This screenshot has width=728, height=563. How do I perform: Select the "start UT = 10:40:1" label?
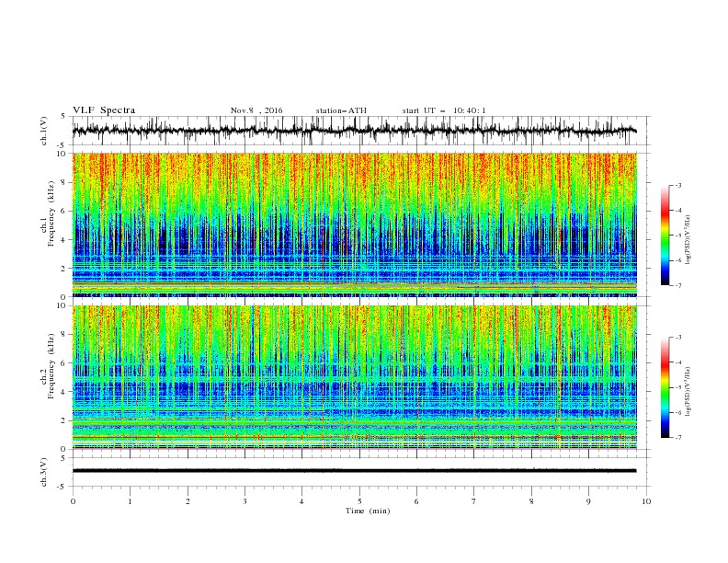pyautogui.click(x=444, y=110)
